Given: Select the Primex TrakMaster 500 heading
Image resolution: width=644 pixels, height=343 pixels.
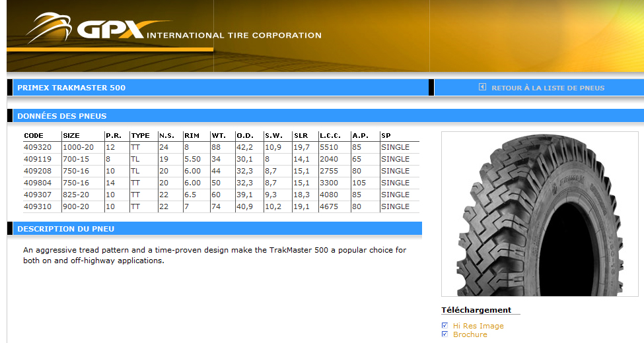Looking at the screenshot, I should (71, 88).
